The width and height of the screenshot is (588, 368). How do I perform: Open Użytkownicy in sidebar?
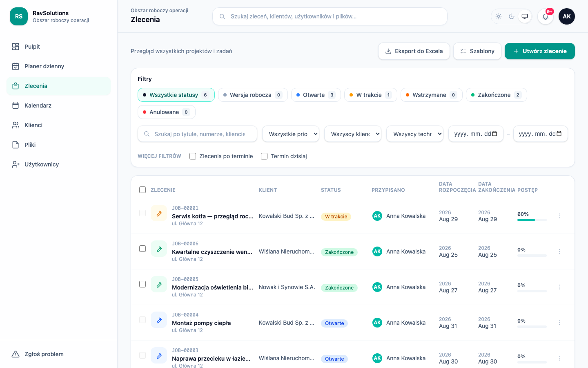[59, 164]
